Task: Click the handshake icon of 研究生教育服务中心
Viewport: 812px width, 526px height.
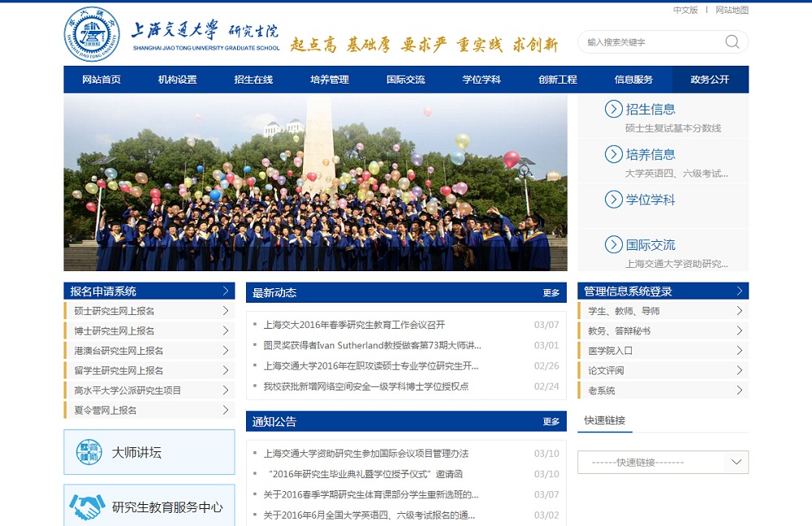Action: point(87,507)
